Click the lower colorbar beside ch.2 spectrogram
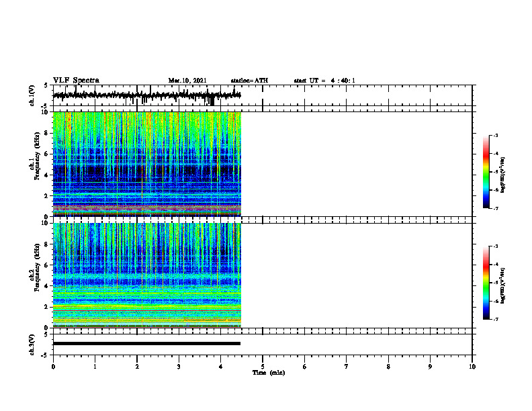 click(x=486, y=283)
